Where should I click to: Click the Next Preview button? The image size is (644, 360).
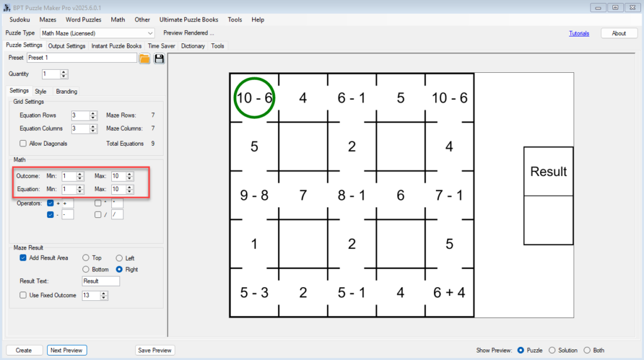[x=67, y=350]
